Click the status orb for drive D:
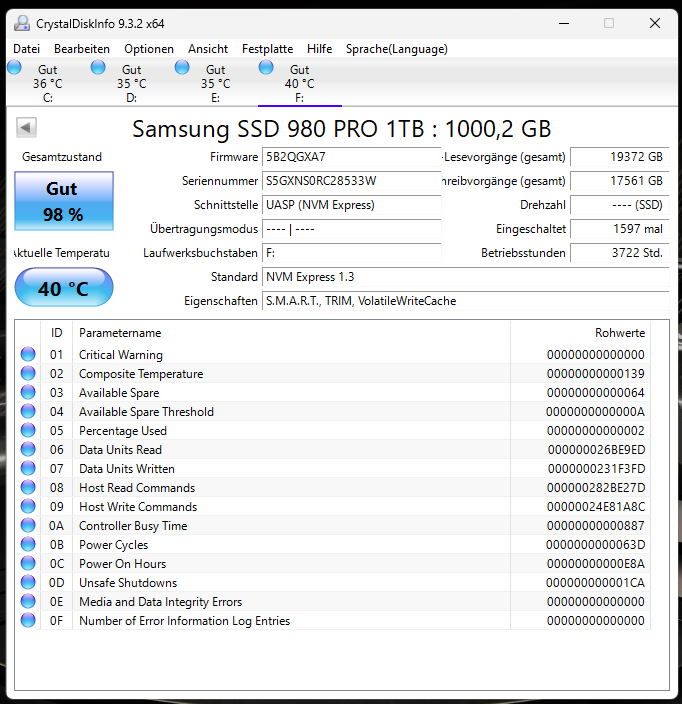 tap(98, 67)
